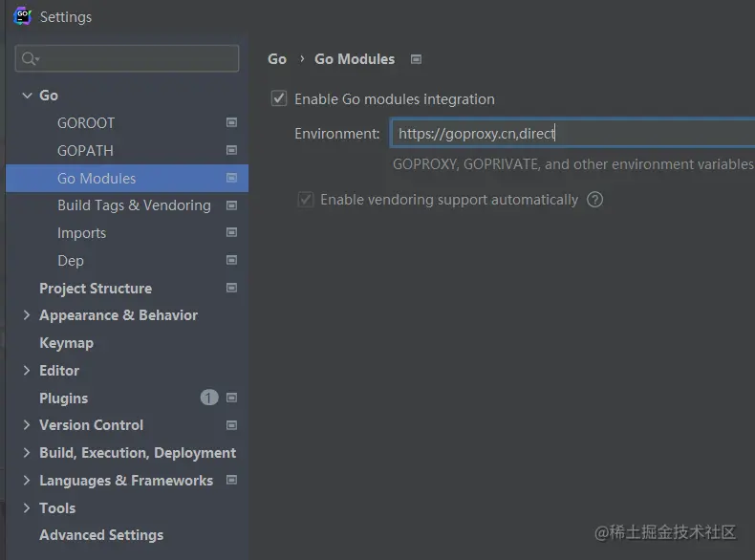755x560 pixels.
Task: Click the Go breadcrumb link
Action: pyautogui.click(x=277, y=59)
